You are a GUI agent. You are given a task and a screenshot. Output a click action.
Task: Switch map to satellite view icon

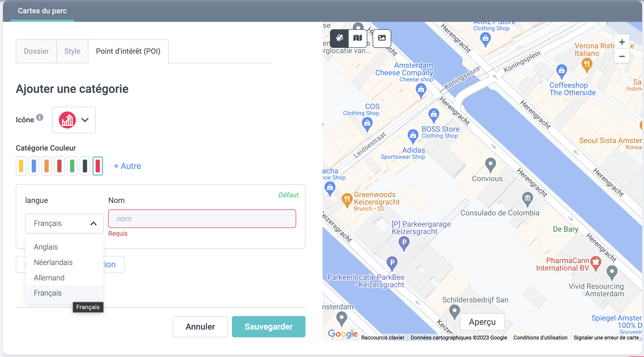[339, 38]
